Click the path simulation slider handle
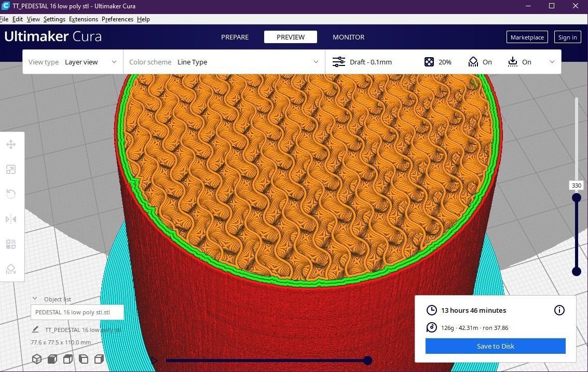588x372 pixels. click(x=368, y=361)
